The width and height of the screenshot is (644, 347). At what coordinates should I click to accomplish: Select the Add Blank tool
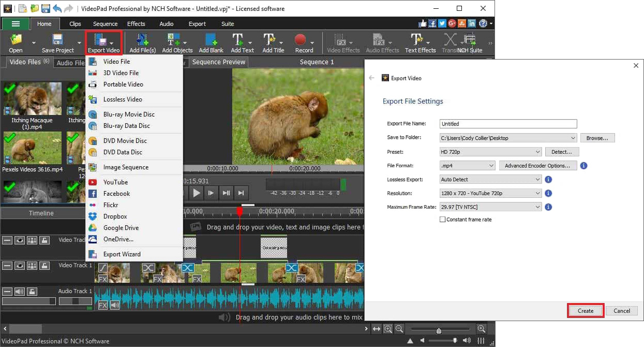point(211,42)
